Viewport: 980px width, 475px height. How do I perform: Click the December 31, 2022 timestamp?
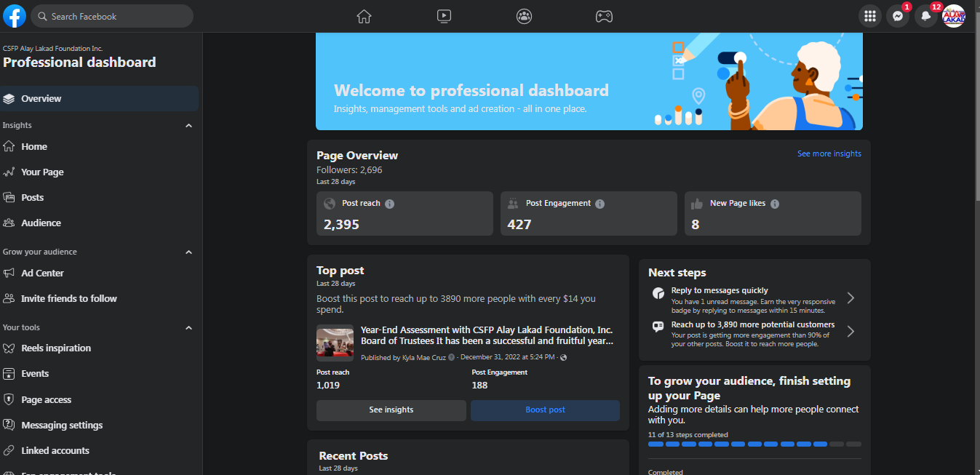508,357
